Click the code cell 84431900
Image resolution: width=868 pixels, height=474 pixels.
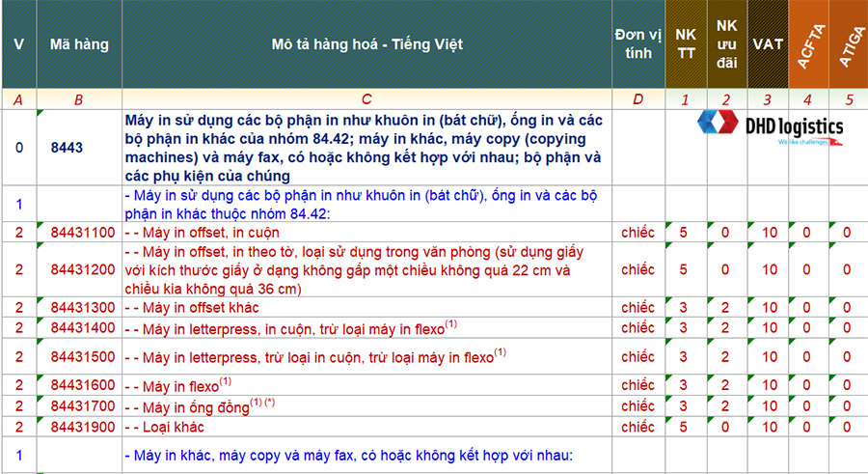tap(83, 427)
